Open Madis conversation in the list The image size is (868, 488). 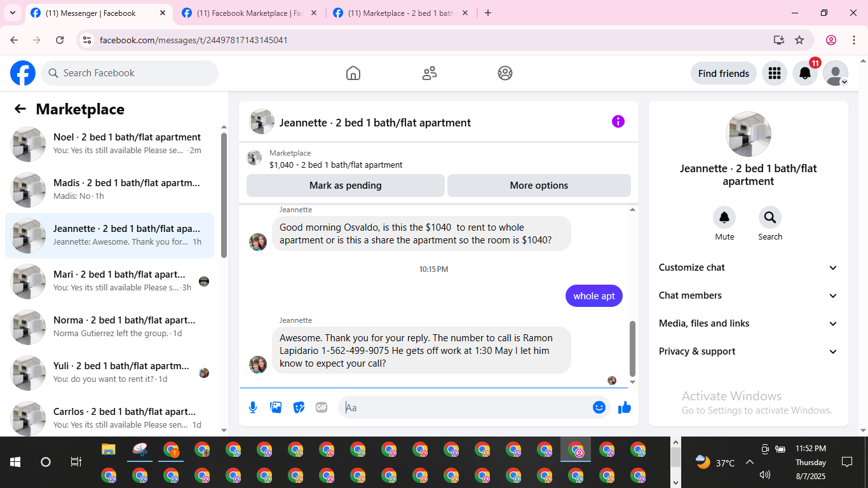point(110,190)
